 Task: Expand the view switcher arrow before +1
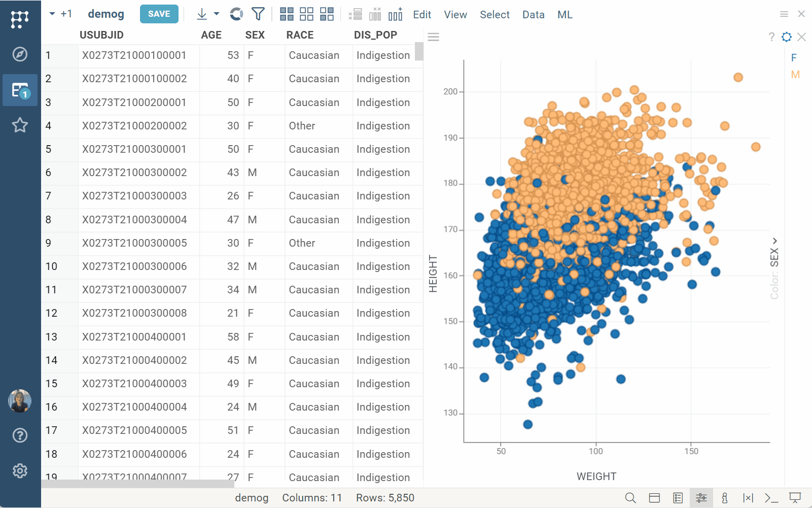tap(52, 14)
